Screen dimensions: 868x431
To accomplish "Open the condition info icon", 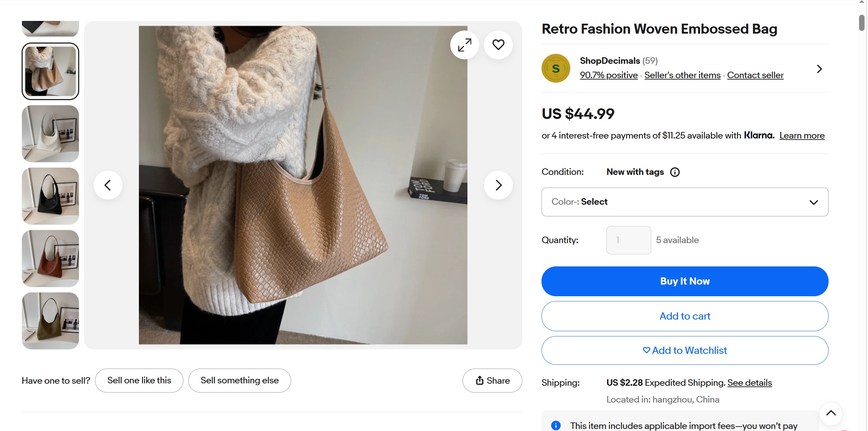I will pyautogui.click(x=675, y=172).
